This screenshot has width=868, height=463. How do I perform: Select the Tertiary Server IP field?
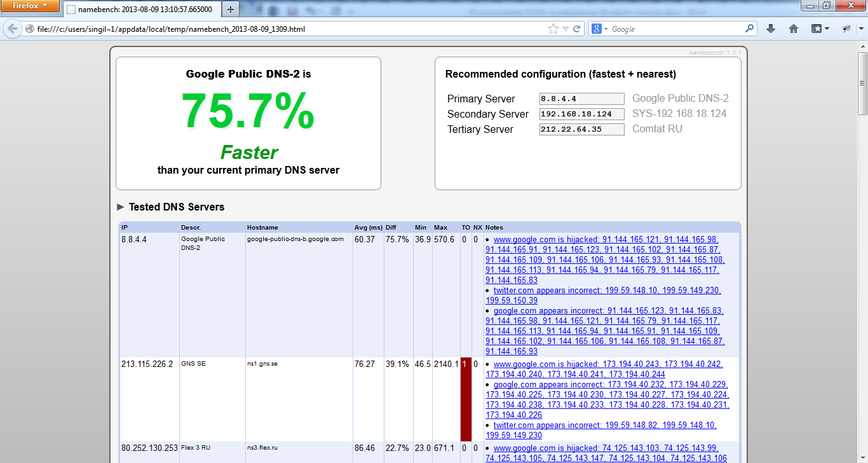581,129
